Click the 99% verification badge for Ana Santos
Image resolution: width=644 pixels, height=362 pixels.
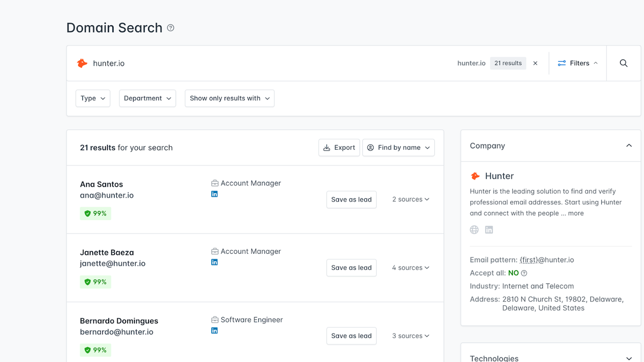click(x=95, y=213)
